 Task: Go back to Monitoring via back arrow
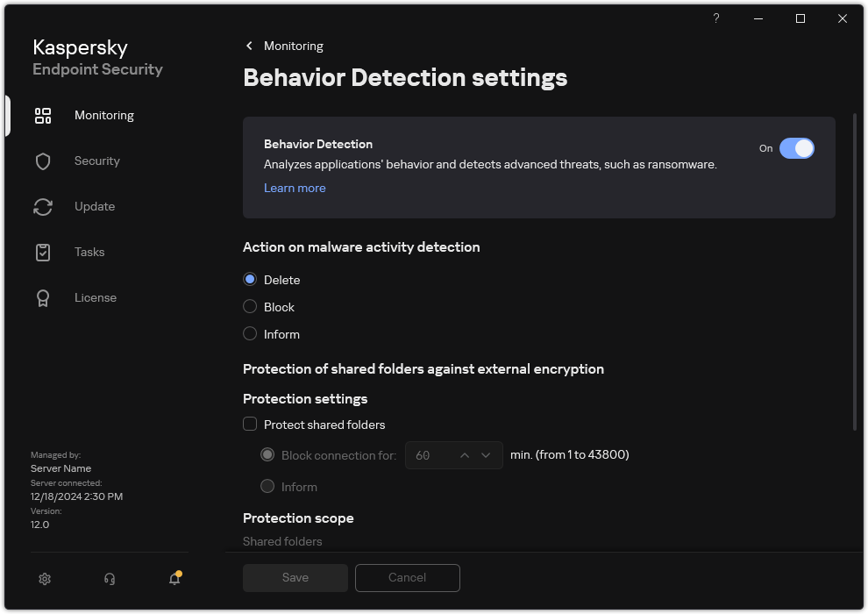click(x=248, y=46)
